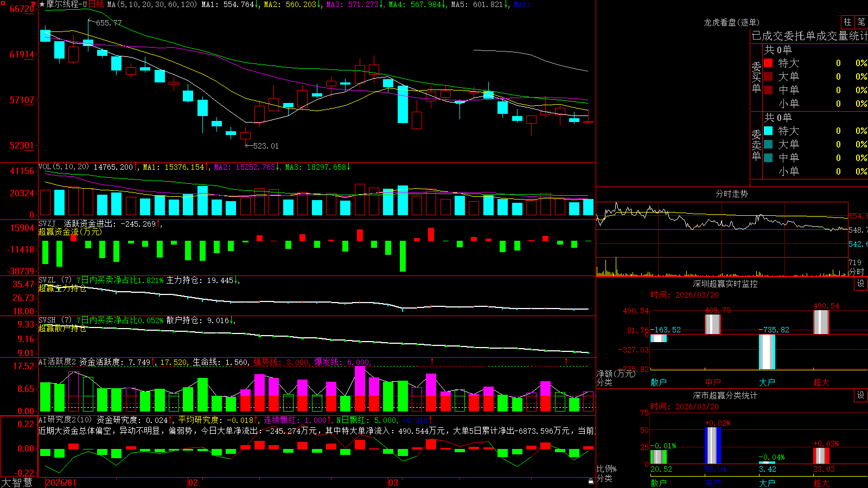Click the VOL(5,10,20) indicator label
Screen dimensions: 868x488
pyautogui.click(x=63, y=167)
